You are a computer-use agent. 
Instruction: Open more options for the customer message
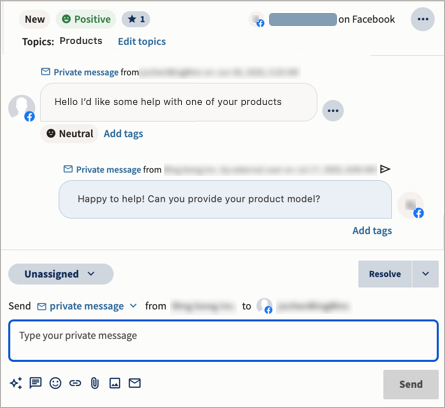pyautogui.click(x=333, y=111)
